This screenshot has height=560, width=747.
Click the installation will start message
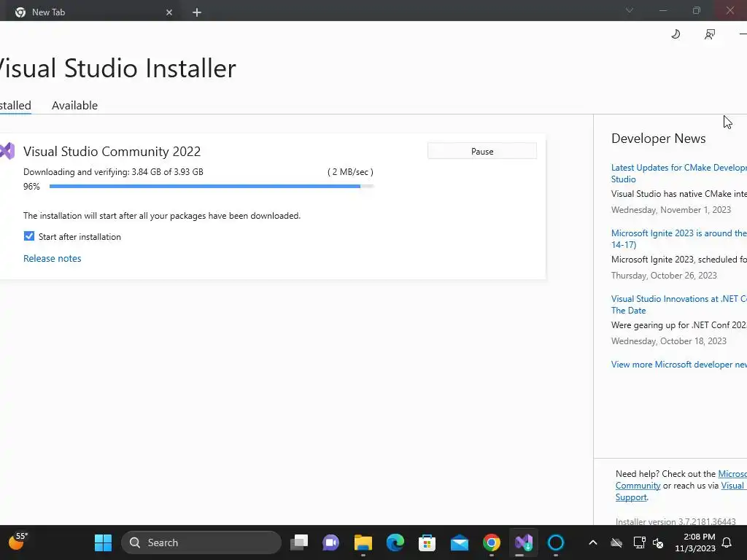pyautogui.click(x=162, y=216)
